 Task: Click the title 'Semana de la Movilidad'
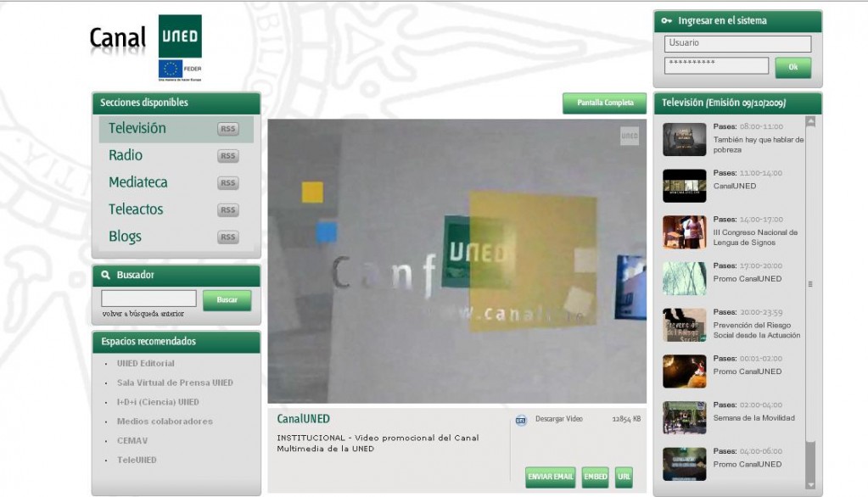754,418
